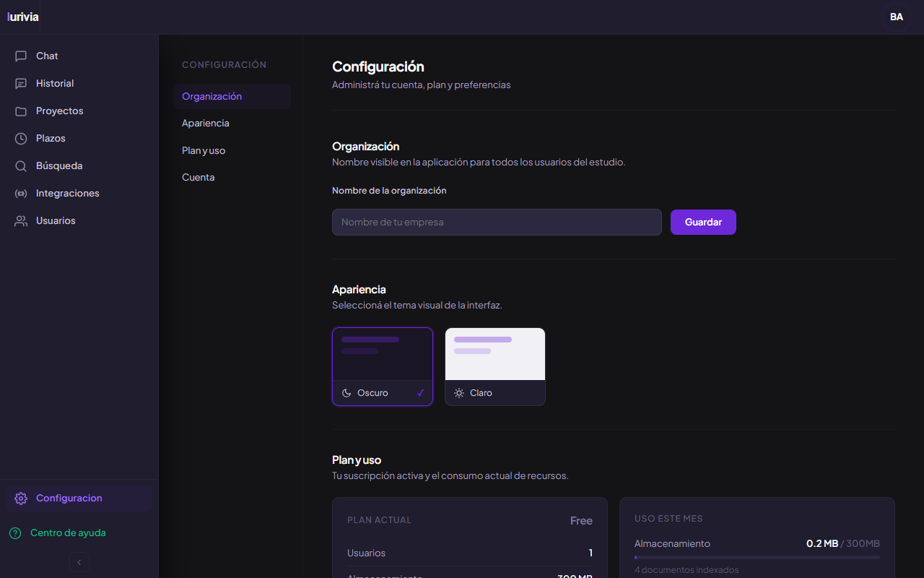Click the Configuración page title

[378, 67]
